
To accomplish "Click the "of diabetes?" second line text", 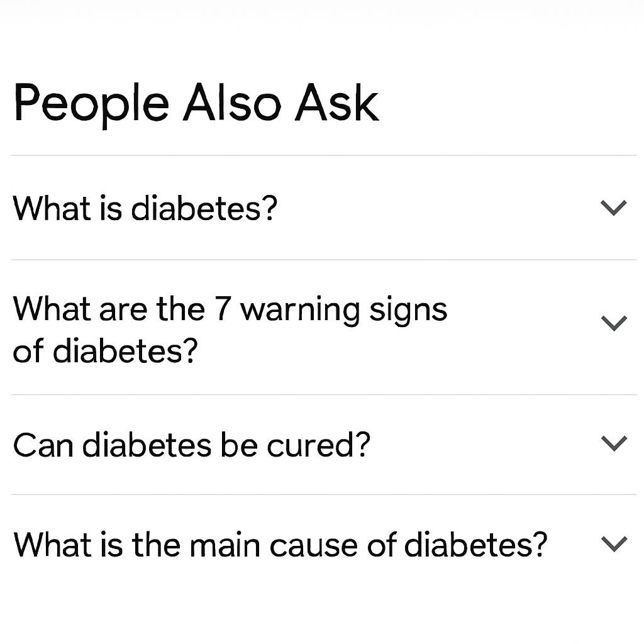I will coord(106,351).
